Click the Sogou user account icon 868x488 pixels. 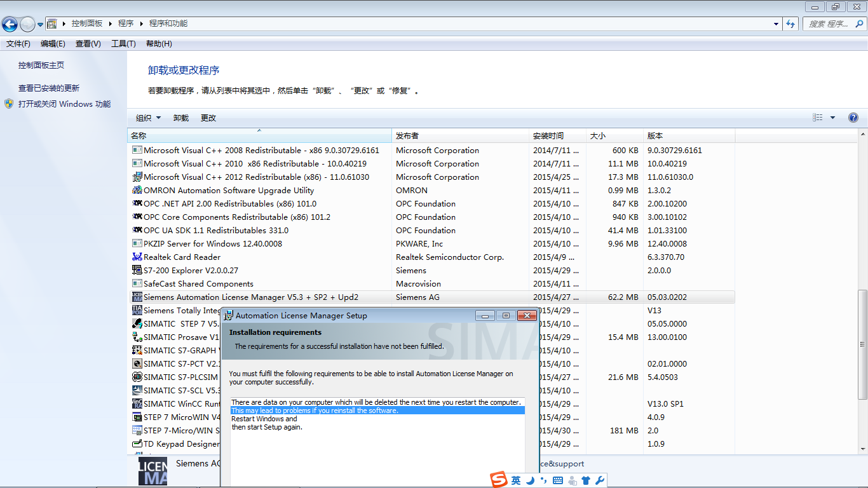coord(572,481)
